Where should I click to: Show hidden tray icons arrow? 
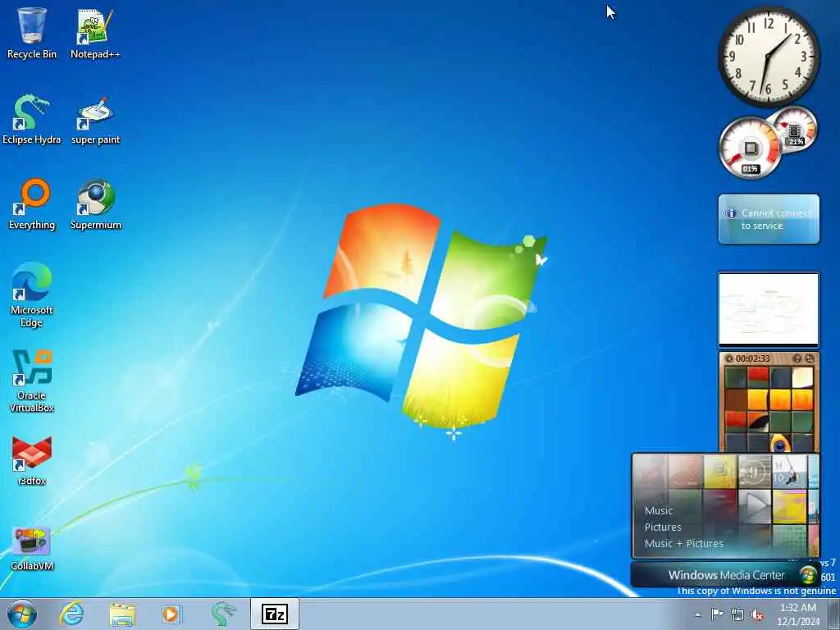click(697, 615)
